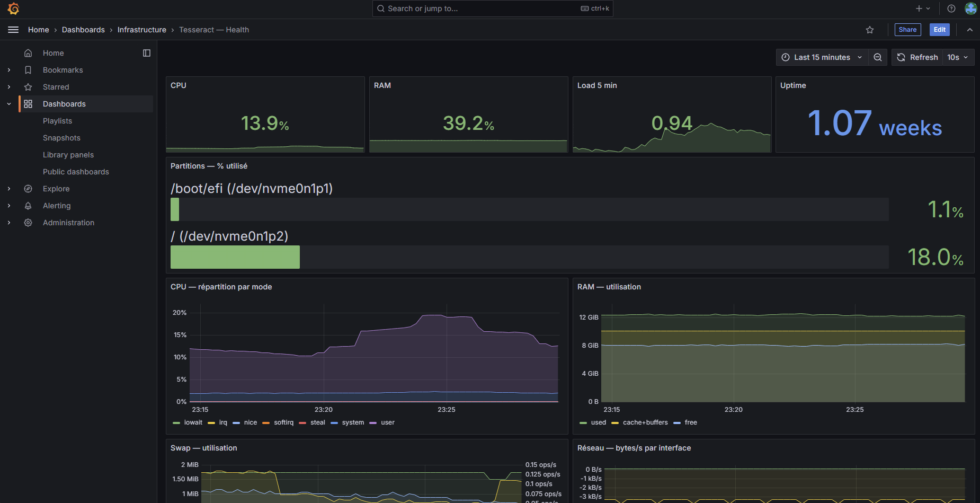Viewport: 980px width, 503px height.
Task: Toggle the hamburger menu icon
Action: [x=13, y=30]
